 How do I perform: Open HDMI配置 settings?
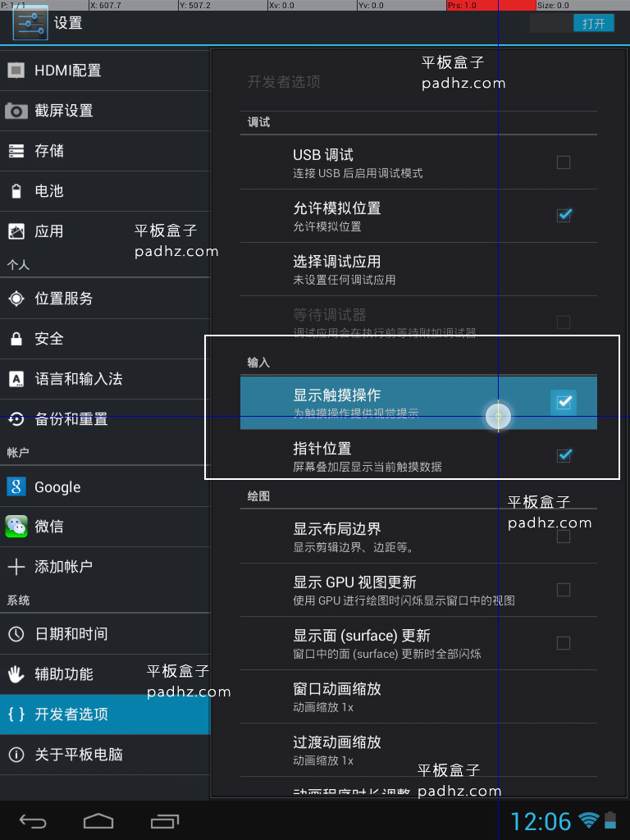[105, 71]
